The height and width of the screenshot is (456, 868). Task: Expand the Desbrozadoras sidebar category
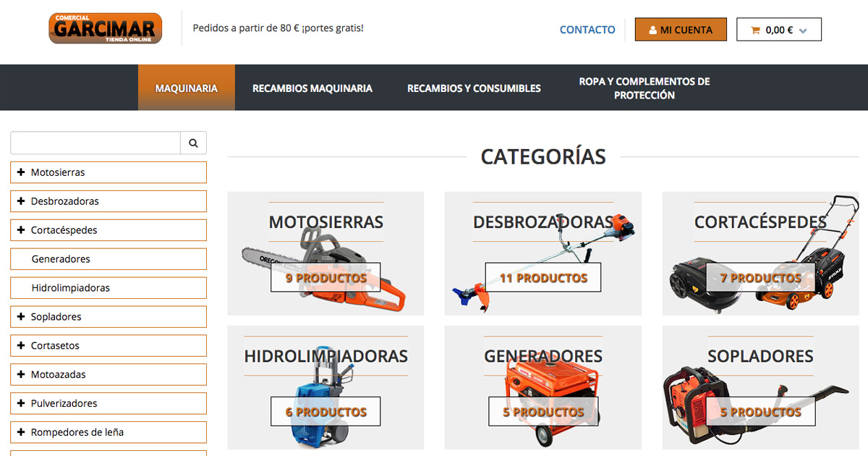pyautogui.click(x=20, y=201)
